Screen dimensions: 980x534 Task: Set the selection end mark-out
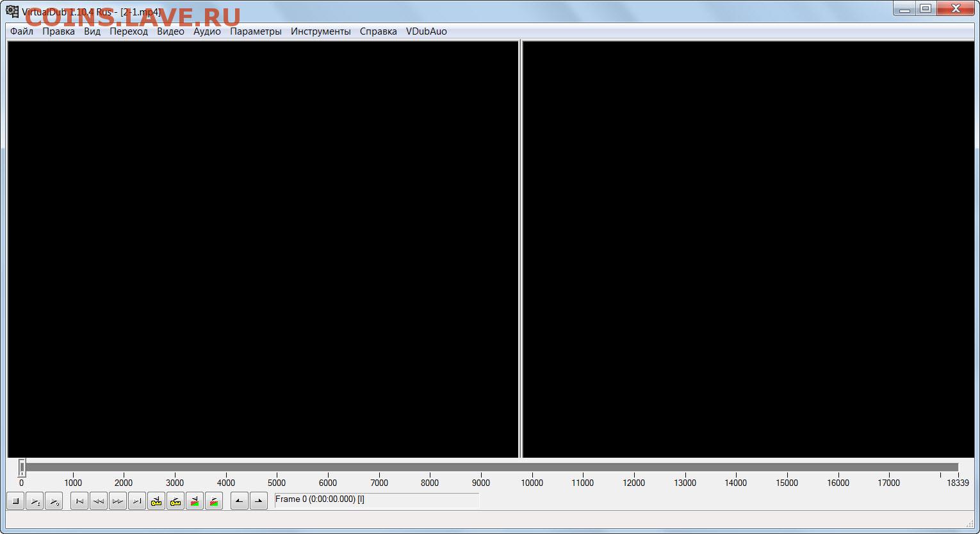tap(259, 501)
